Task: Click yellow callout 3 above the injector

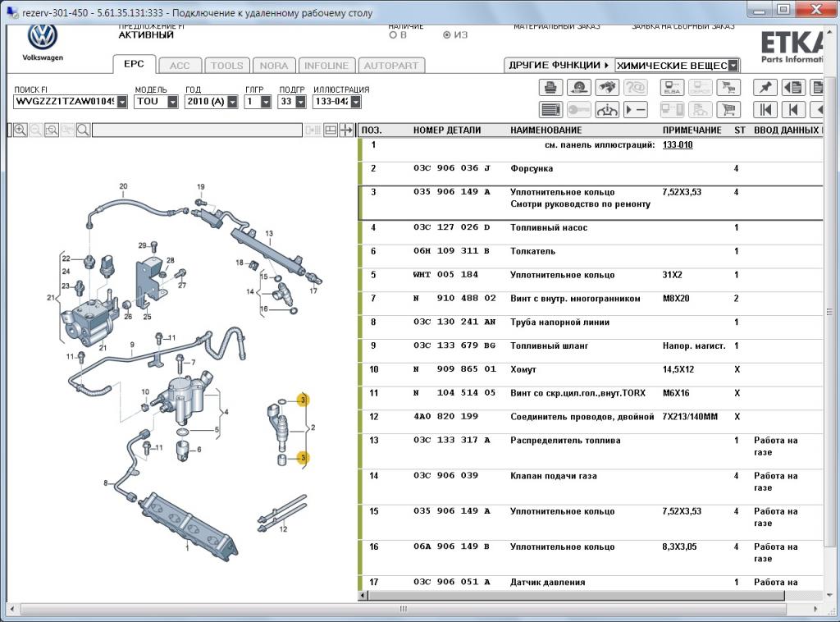Action: coord(304,400)
